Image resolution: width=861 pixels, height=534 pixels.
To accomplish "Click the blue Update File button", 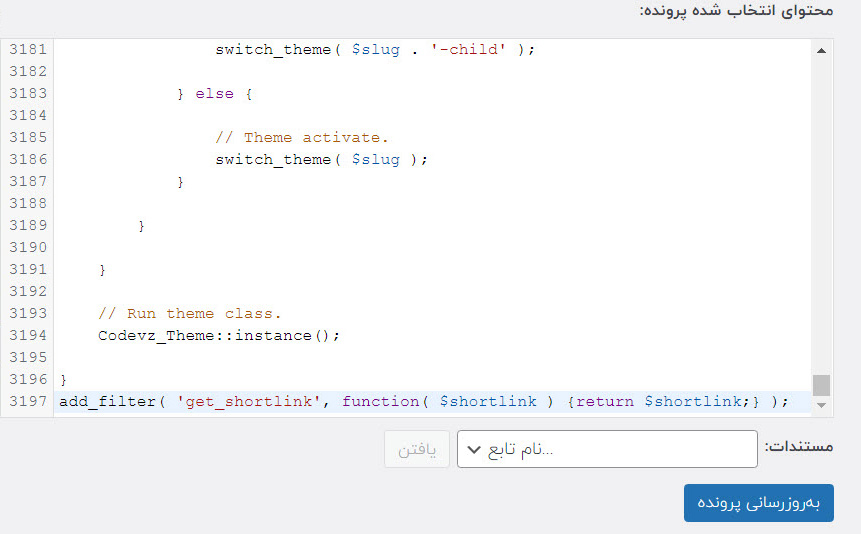I will [758, 503].
